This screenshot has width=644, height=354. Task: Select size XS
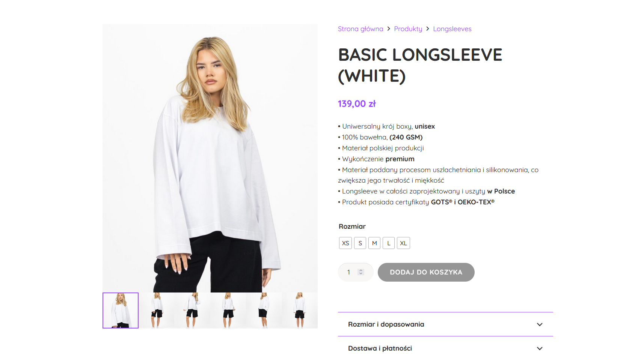pos(345,243)
